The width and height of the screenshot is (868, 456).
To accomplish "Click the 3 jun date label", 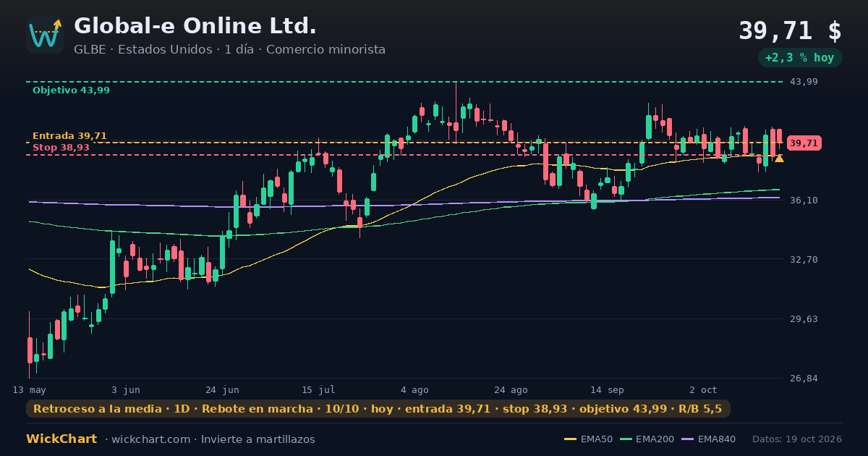I will [126, 389].
